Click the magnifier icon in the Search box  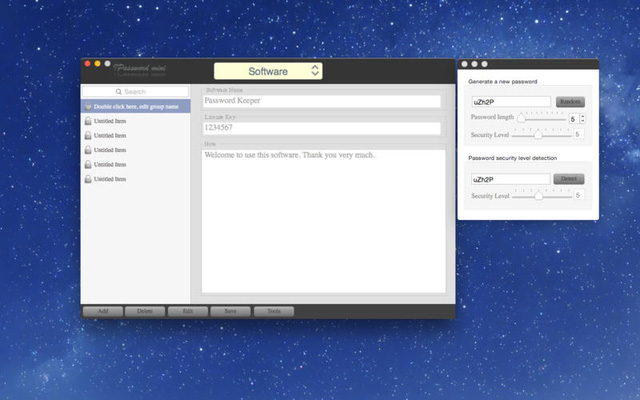(x=118, y=91)
